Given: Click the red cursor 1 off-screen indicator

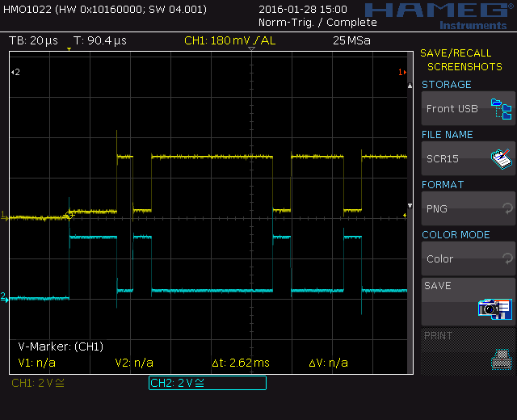Looking at the screenshot, I should click(402, 72).
